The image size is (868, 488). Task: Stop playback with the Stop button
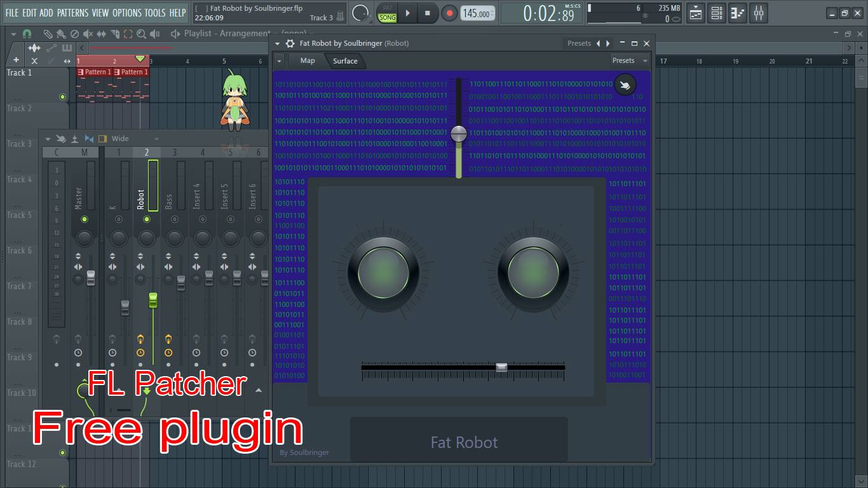(x=428, y=13)
